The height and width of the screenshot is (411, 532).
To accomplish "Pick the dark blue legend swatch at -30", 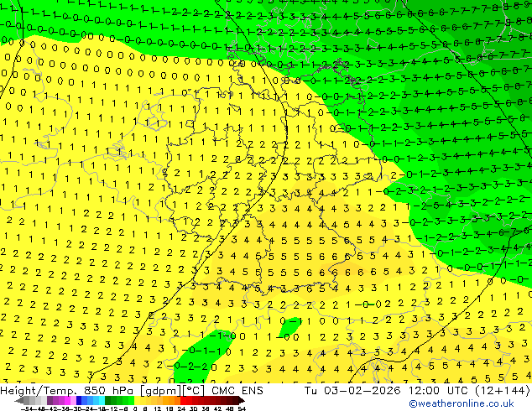I will tap(79, 400).
